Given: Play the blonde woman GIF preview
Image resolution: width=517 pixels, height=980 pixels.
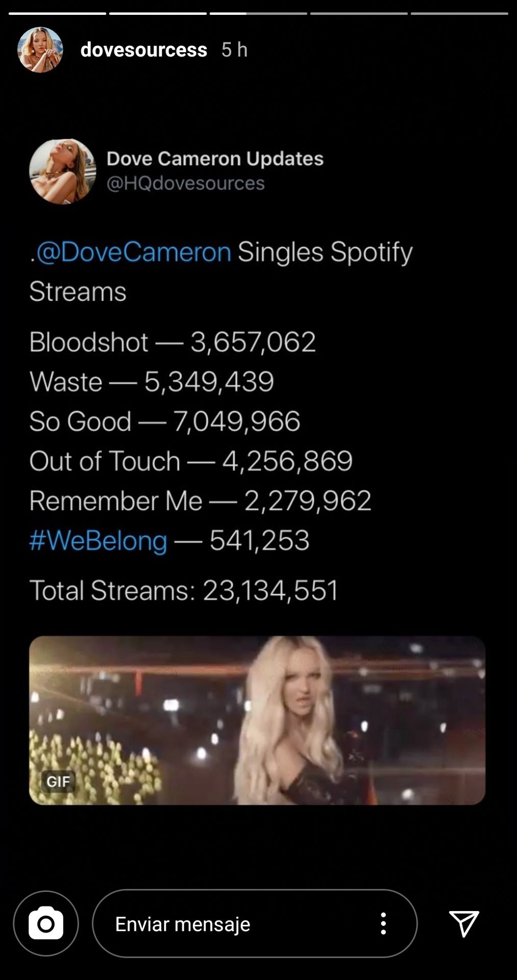Looking at the screenshot, I should click(x=257, y=720).
